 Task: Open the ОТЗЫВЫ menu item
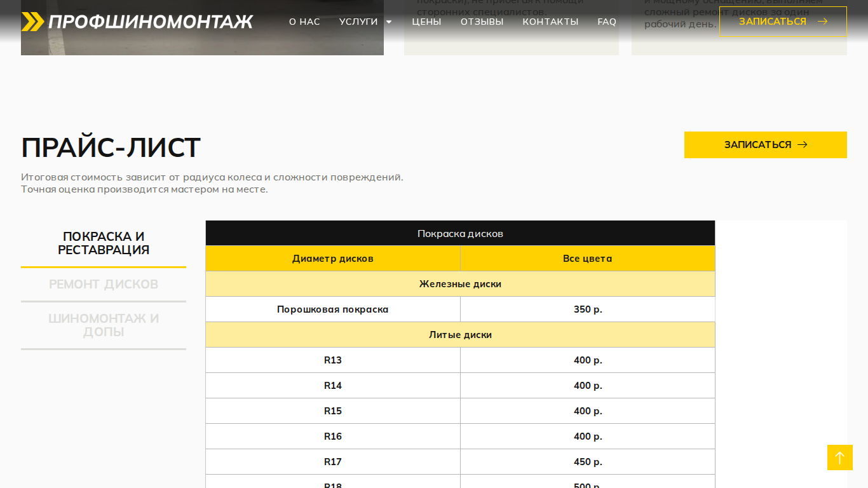coord(482,22)
